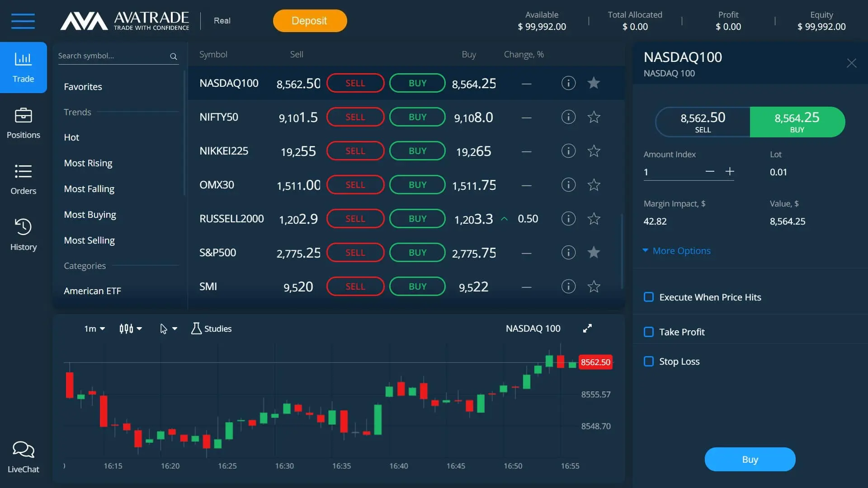This screenshot has width=868, height=488.
Task: Click SELL for SMI row
Action: click(x=355, y=286)
